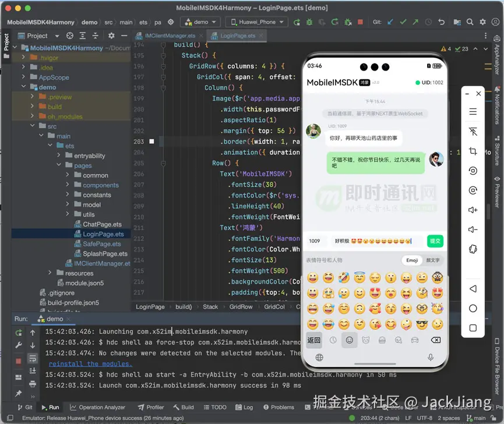This screenshot has height=424, width=504.
Task: Start debugging with the bug icon
Action: [x=309, y=22]
